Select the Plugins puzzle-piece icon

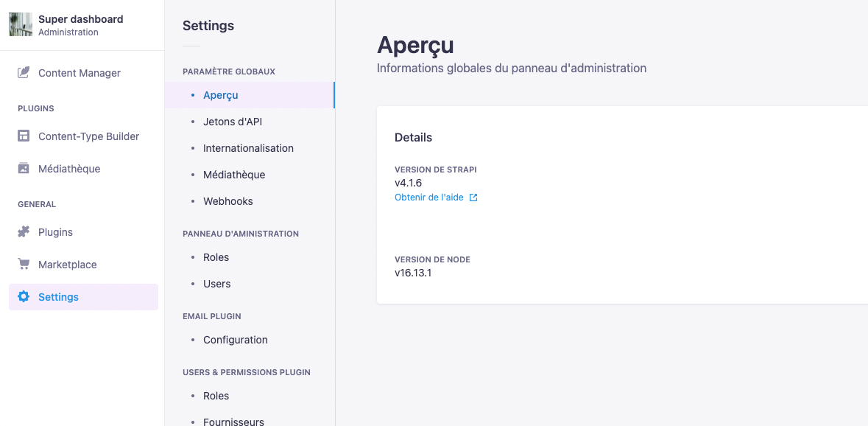tap(23, 231)
